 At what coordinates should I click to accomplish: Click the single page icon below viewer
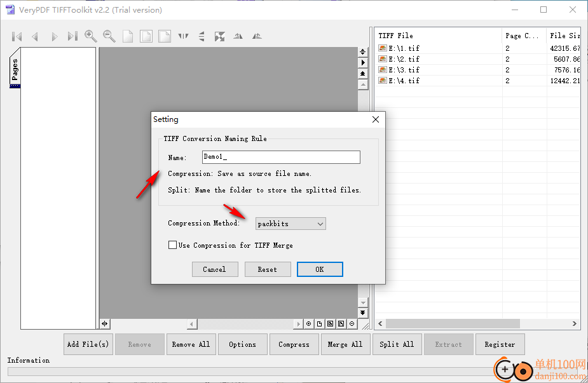[x=320, y=324]
